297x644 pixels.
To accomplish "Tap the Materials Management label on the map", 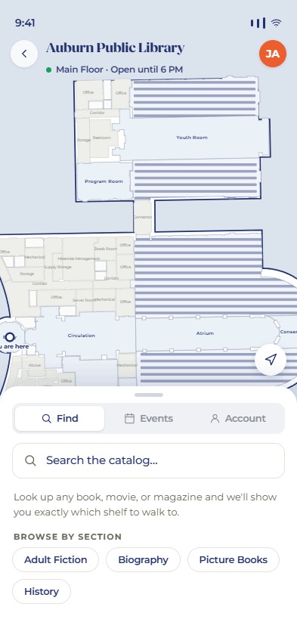I will point(79,259).
